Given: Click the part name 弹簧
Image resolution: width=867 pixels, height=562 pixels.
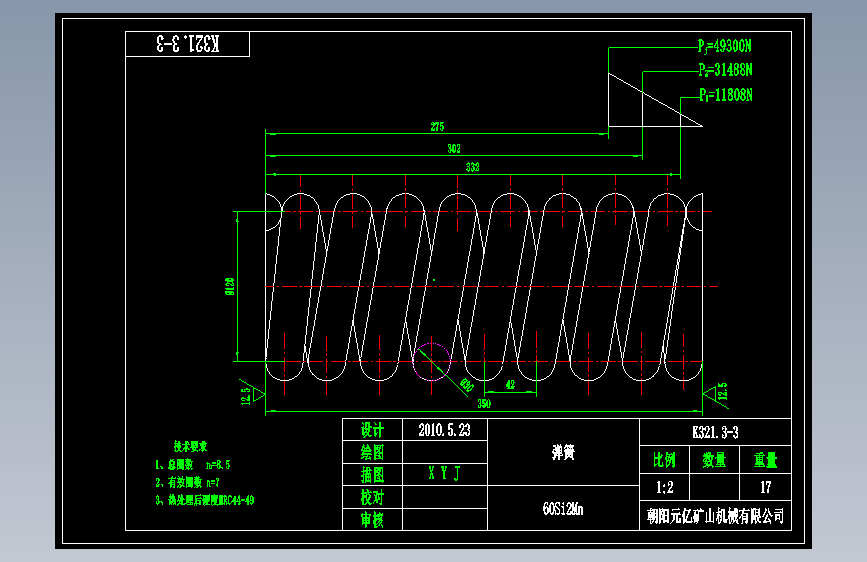Looking at the screenshot, I should tap(563, 452).
